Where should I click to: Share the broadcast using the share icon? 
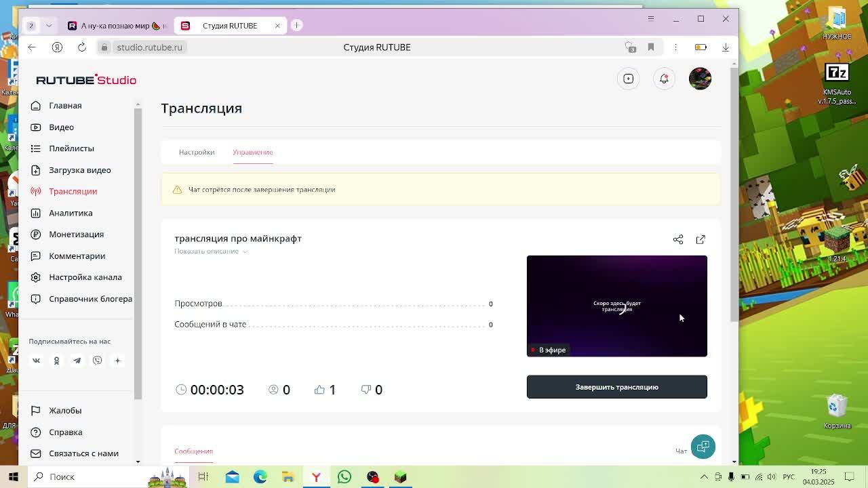[678, 239]
